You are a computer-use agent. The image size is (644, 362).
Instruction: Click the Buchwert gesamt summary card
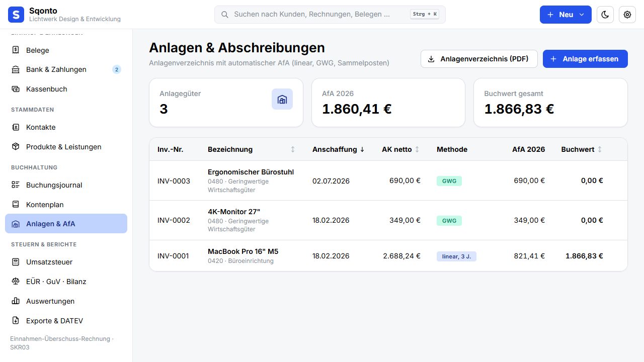550,103
